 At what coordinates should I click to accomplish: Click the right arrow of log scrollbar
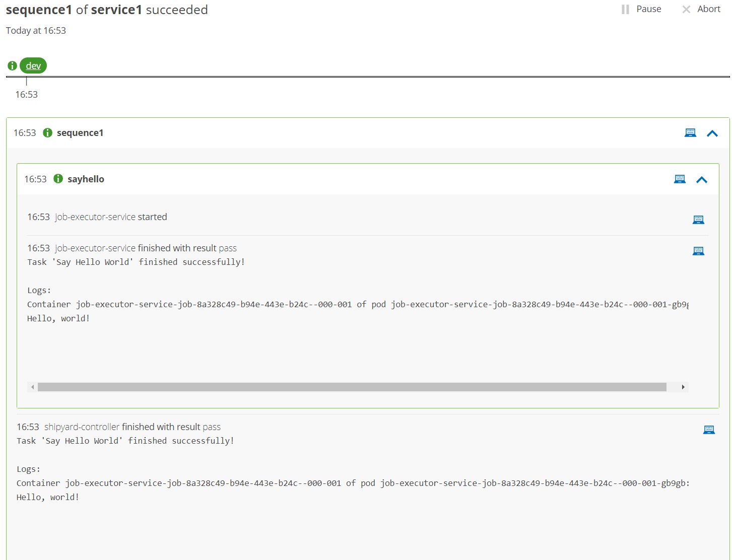click(x=683, y=387)
